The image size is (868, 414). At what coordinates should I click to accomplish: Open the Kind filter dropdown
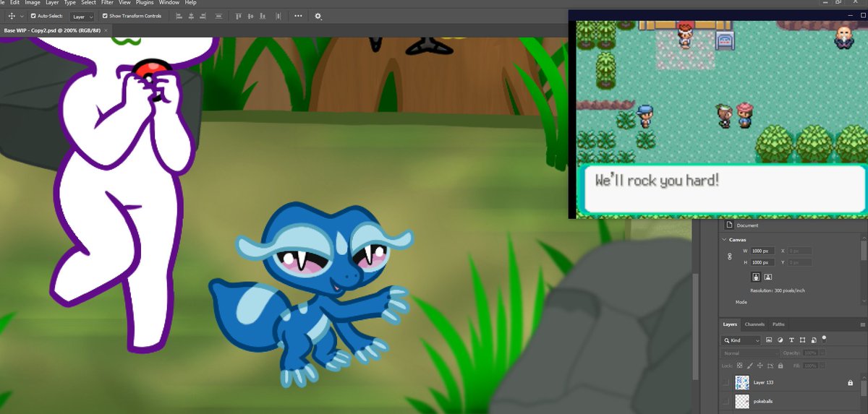pos(741,340)
